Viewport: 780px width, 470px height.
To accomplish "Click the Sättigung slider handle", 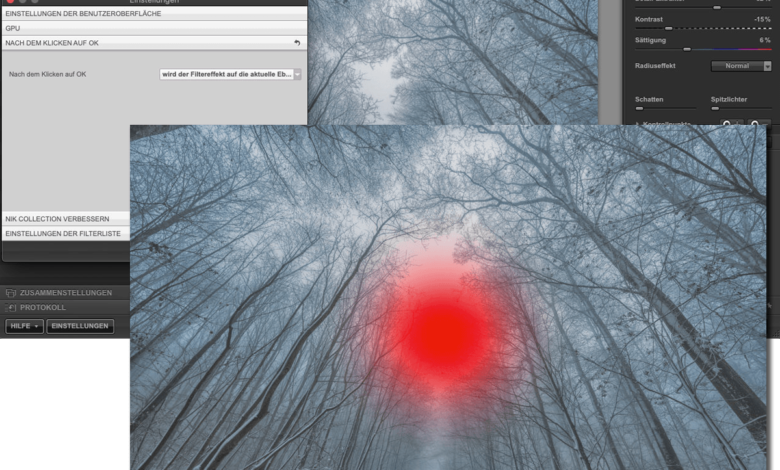I will [687, 50].
